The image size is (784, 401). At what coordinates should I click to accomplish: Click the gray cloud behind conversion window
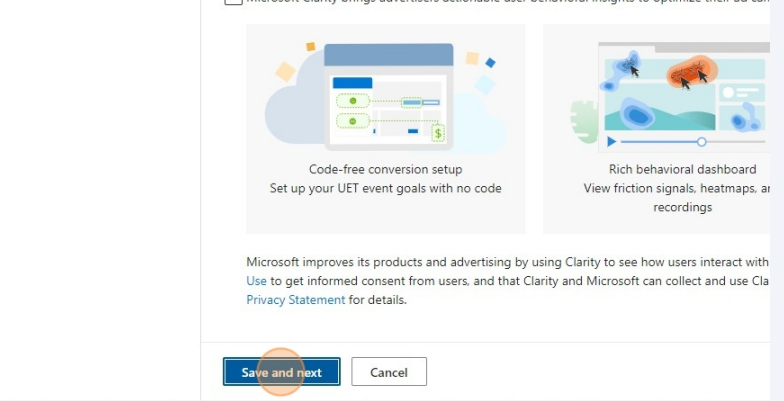point(294,108)
